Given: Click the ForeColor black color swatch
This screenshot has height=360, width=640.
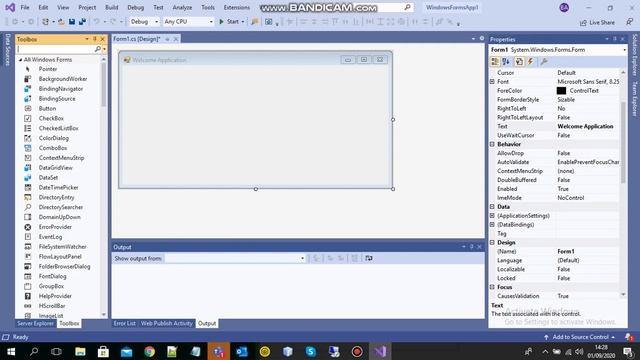Looking at the screenshot, I should point(561,91).
